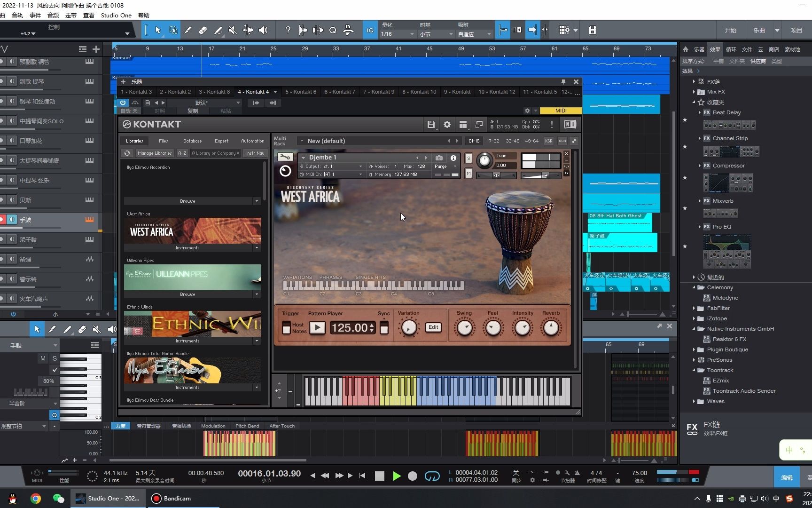Start playback with green play button

397,476
